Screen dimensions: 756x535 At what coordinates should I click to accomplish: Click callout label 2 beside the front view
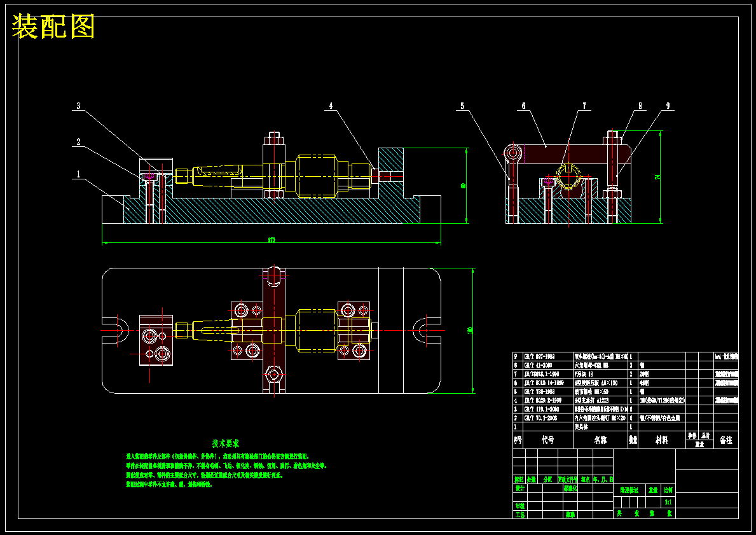[79, 142]
